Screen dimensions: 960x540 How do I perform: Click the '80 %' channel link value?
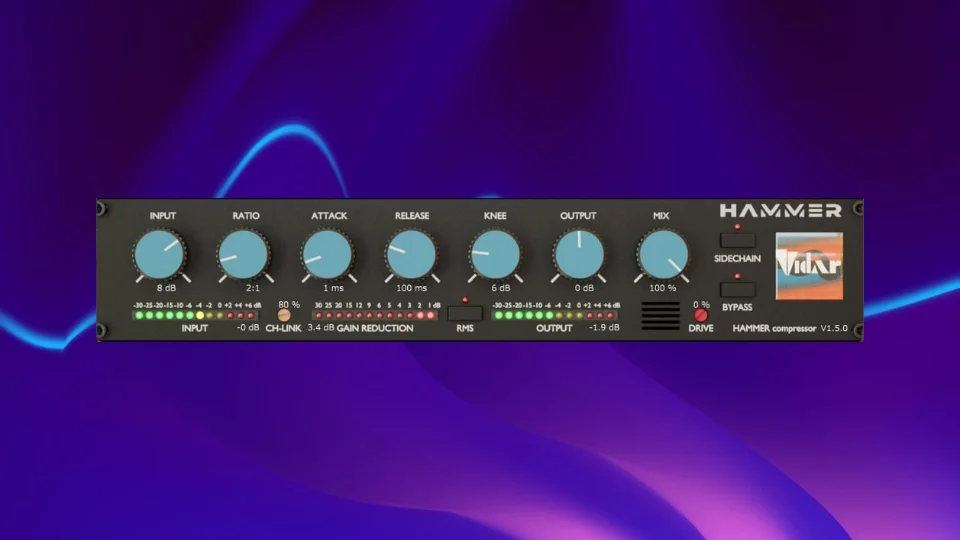[x=289, y=304]
